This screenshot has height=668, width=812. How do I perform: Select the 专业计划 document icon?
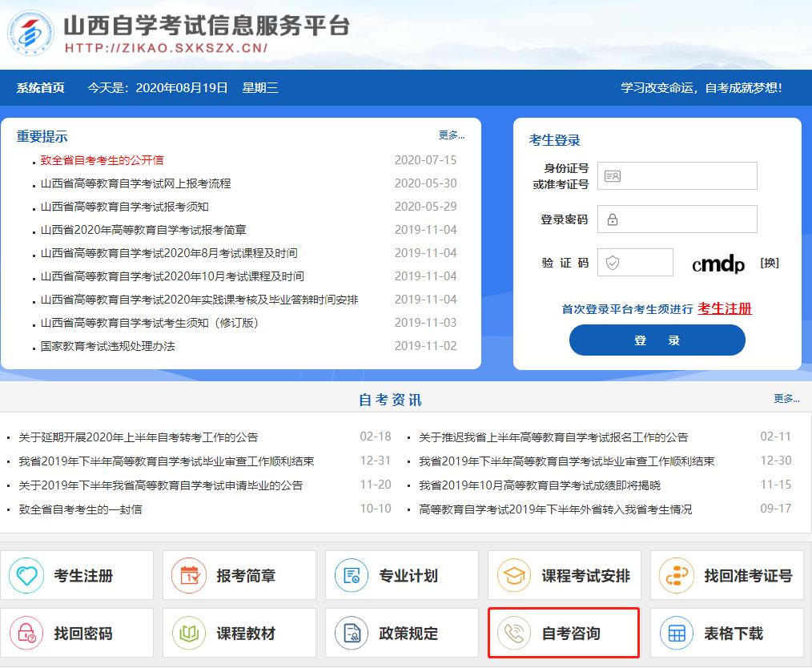pos(352,574)
